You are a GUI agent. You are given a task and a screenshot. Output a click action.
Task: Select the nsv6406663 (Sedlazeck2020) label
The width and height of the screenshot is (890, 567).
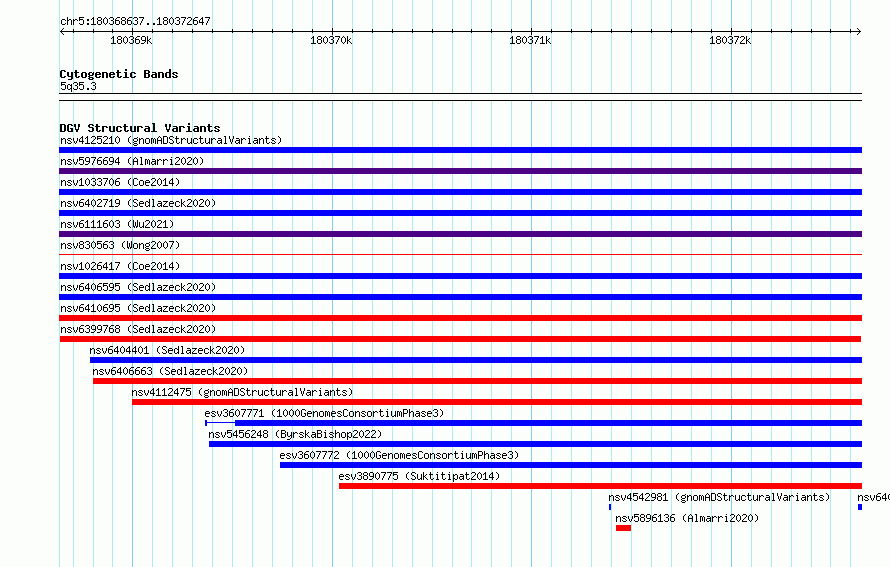point(170,371)
